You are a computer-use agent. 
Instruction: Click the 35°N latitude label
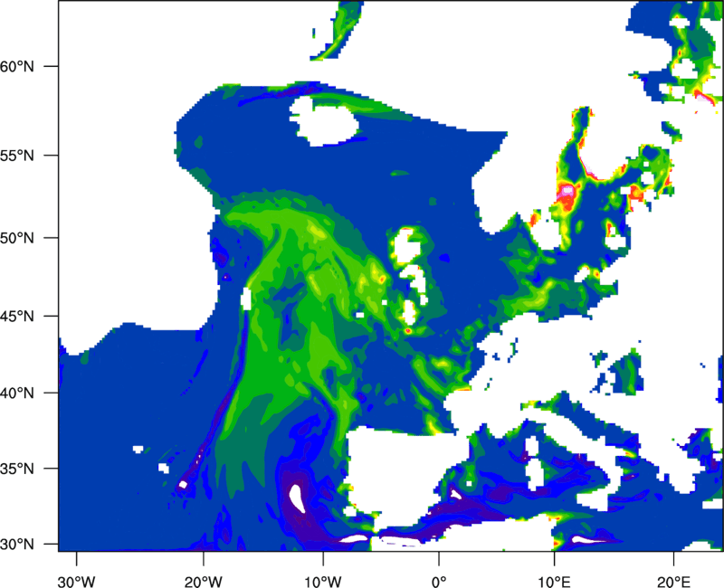click(x=17, y=469)
